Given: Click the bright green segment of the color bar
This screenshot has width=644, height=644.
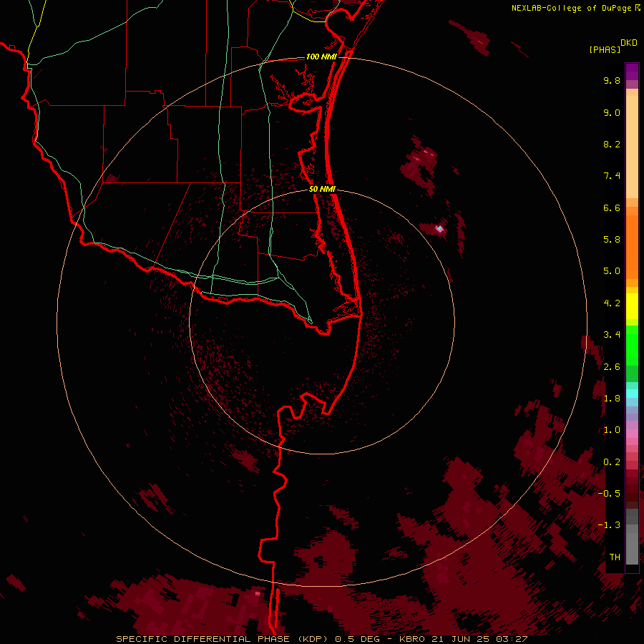Looking at the screenshot, I should [x=632, y=346].
